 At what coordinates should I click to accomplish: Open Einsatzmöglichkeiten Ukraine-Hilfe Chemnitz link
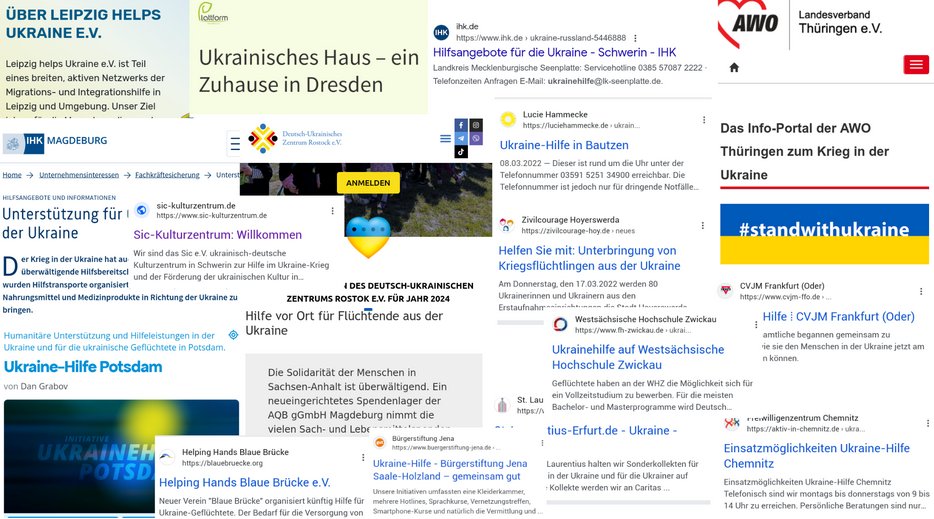click(817, 455)
